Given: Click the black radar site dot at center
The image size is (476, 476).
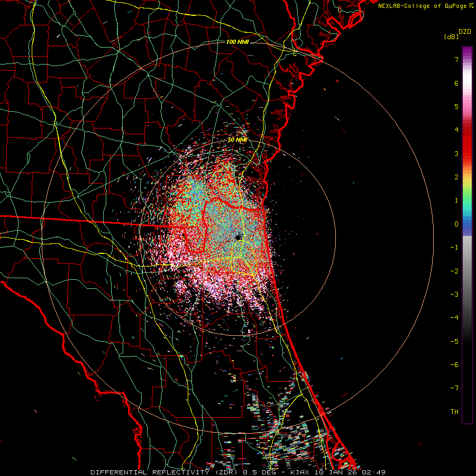Looking at the screenshot, I should pos(239,237).
